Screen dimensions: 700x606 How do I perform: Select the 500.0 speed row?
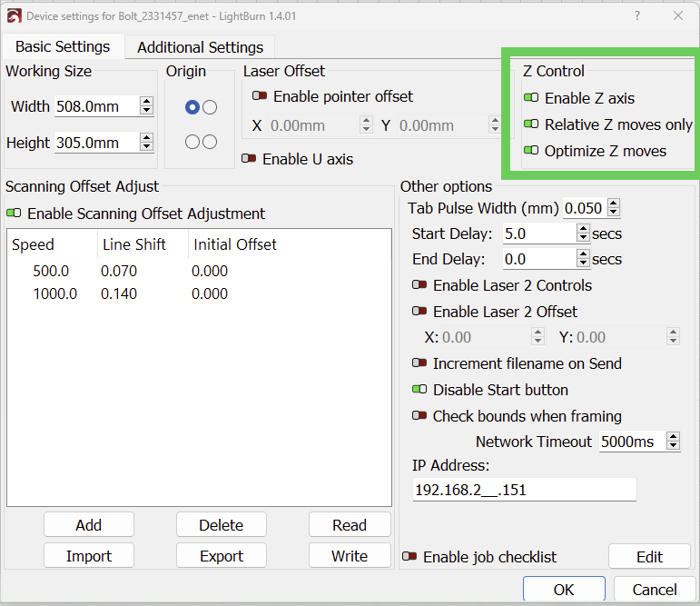tap(199, 271)
